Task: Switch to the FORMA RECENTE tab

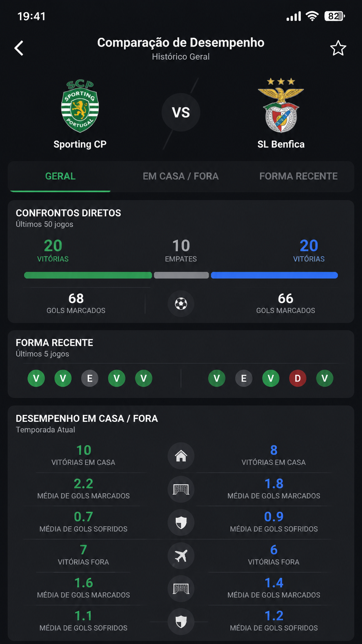Action: coord(299,176)
